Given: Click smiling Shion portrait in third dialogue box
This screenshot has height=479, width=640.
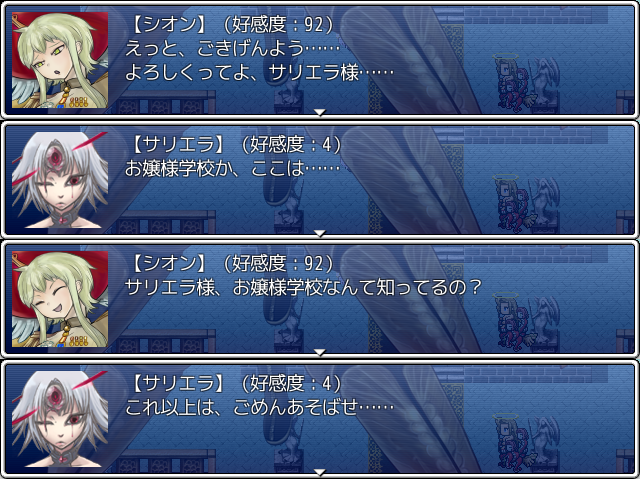Looking at the screenshot, I should (x=60, y=299).
